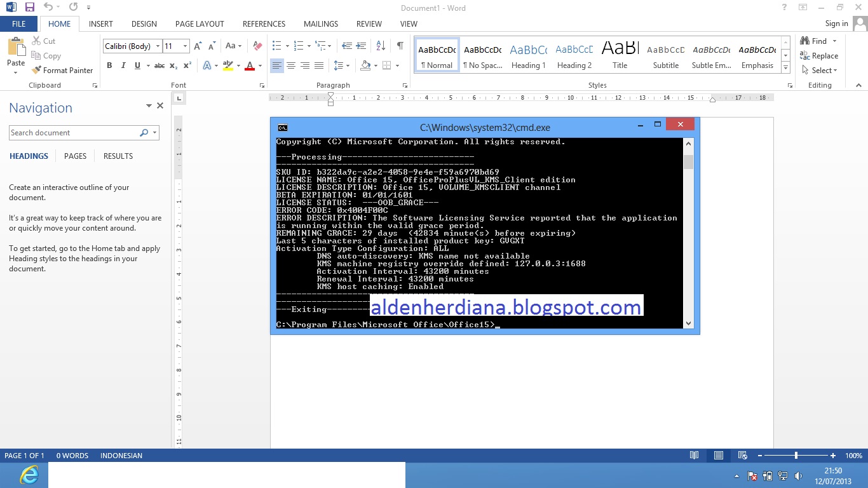Expand the Bullets list dropdown
868x488 pixels.
tap(287, 46)
